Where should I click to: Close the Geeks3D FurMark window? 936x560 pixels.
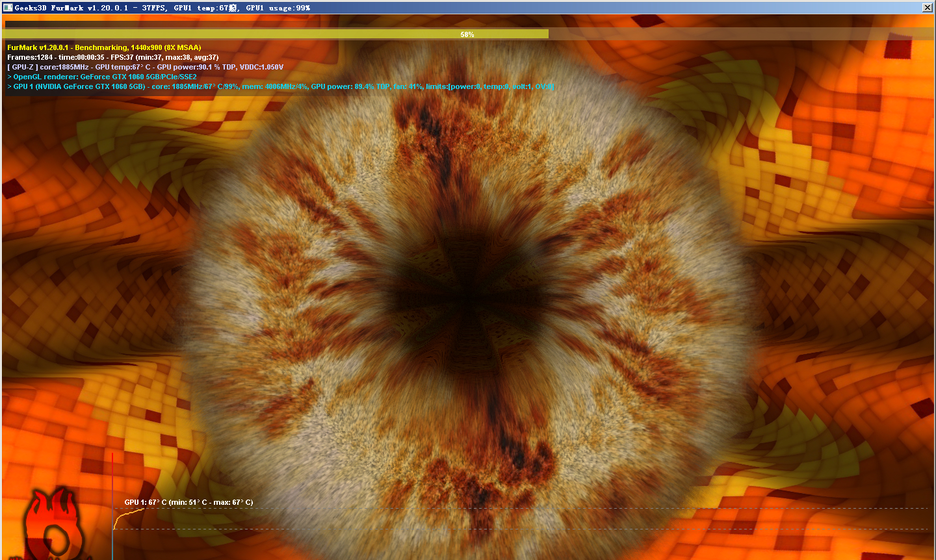click(x=928, y=8)
